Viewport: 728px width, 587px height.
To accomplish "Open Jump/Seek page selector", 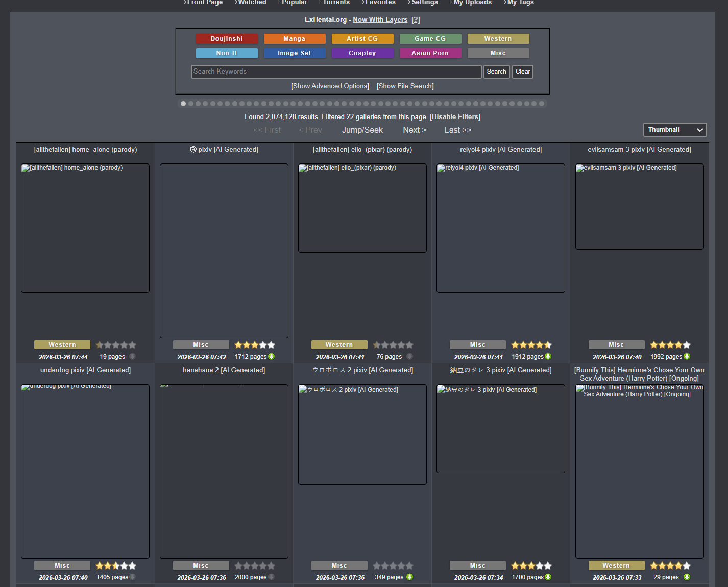I will click(x=362, y=130).
